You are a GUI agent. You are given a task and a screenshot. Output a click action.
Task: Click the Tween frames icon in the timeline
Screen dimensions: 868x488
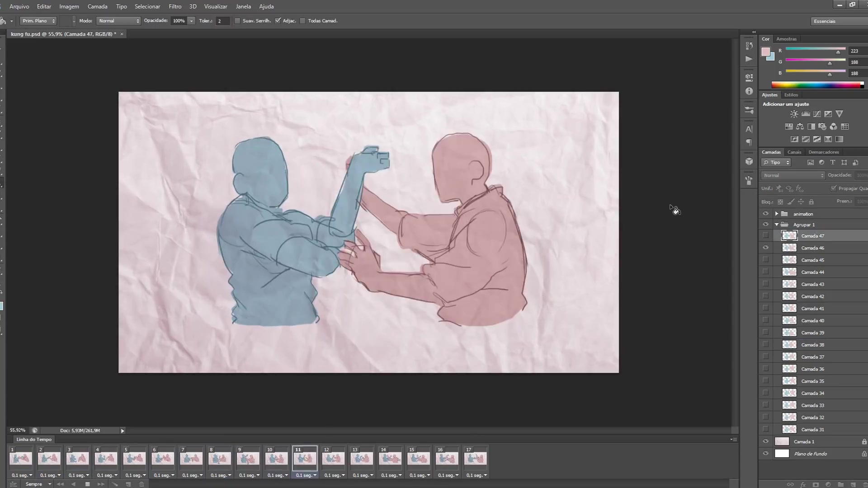[115, 484]
